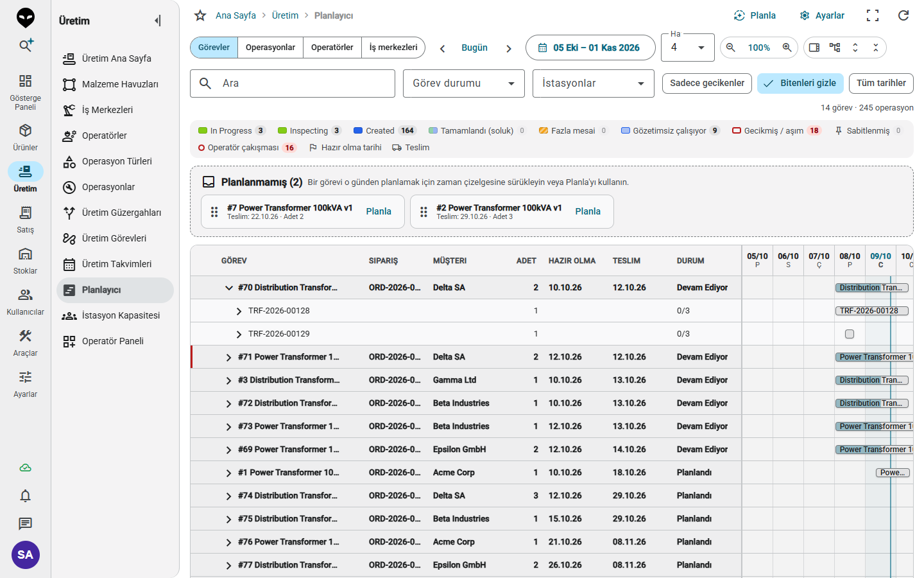Open Araçlar in the left rail

(26, 343)
